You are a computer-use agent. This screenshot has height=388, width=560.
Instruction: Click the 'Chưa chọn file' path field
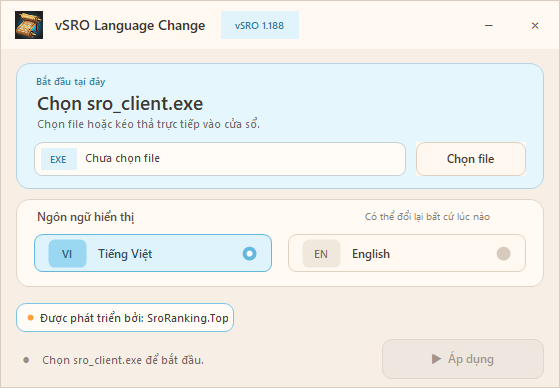pos(220,159)
